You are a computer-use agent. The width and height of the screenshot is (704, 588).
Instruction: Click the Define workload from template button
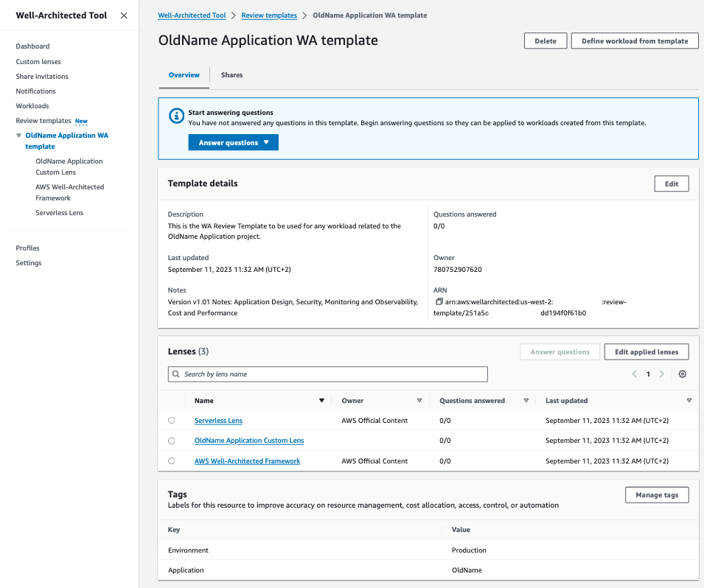(x=634, y=41)
